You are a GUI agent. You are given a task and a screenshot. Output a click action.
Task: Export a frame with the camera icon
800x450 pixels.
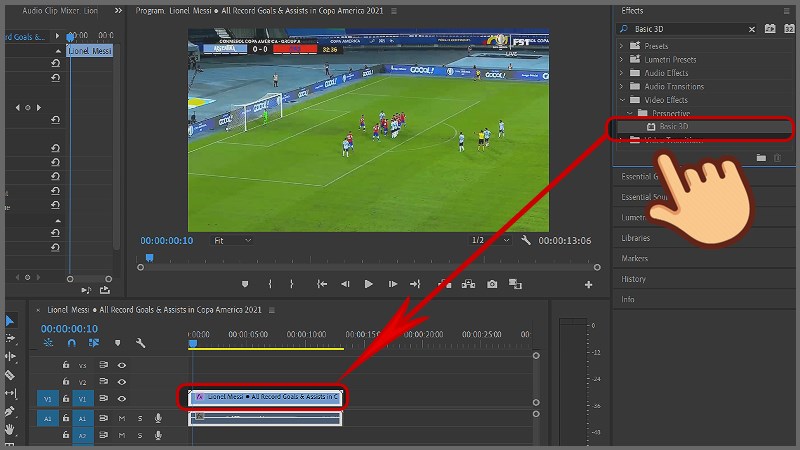pyautogui.click(x=492, y=284)
